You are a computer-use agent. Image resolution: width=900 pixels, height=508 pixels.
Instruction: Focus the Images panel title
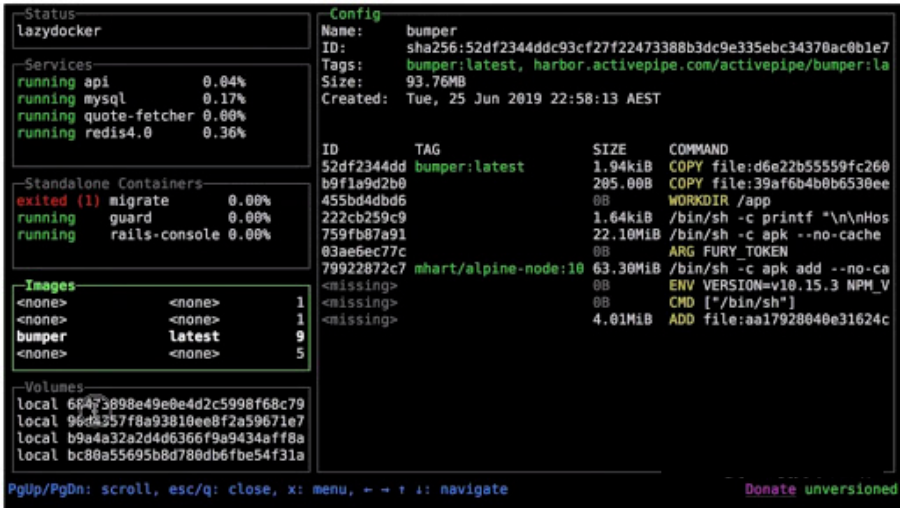point(51,285)
